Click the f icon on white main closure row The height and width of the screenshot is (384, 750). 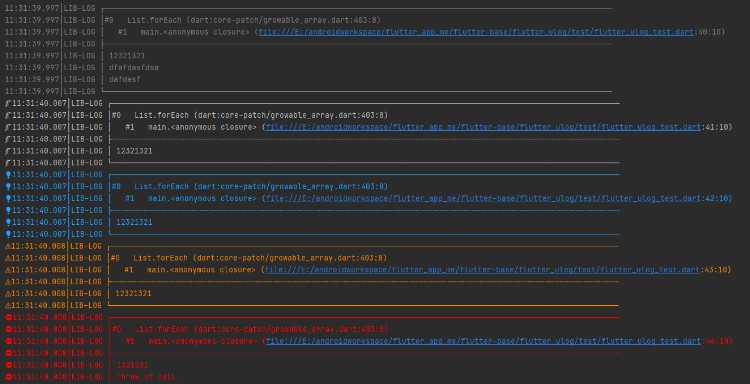click(x=8, y=127)
